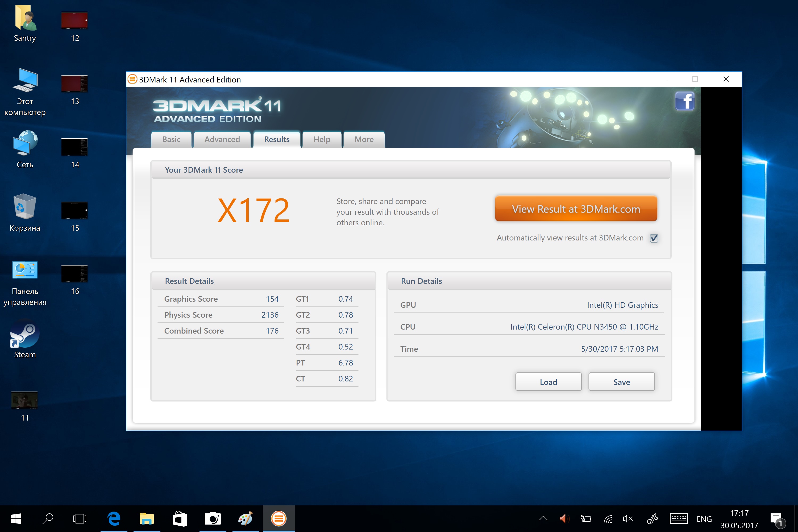
Task: Open Панель управления desktop icon
Action: 25,283
